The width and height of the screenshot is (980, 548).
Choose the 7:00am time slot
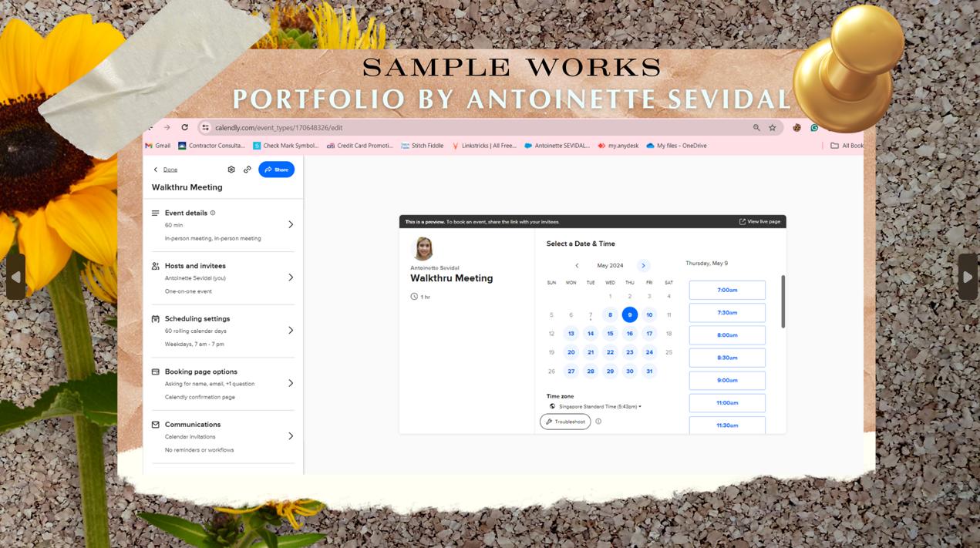[x=727, y=291]
